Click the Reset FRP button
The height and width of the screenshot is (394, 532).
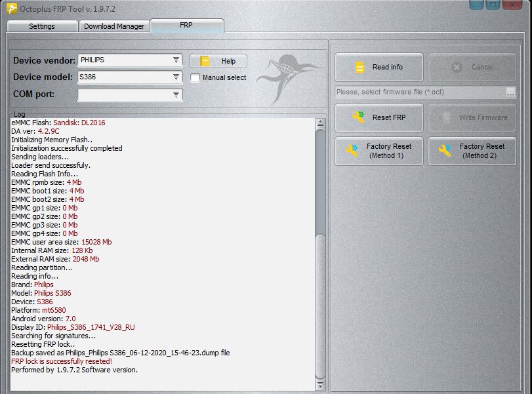(x=379, y=117)
